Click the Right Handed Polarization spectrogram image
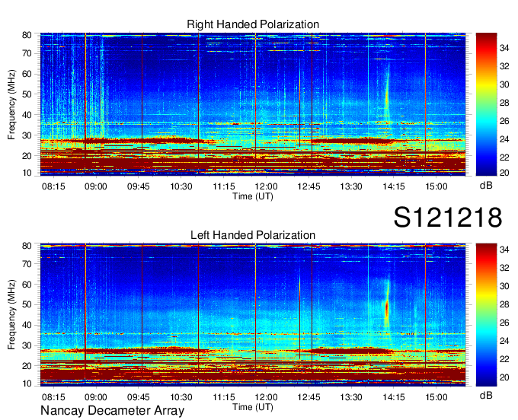Viewport: 518px width, 420px height. tap(253, 104)
